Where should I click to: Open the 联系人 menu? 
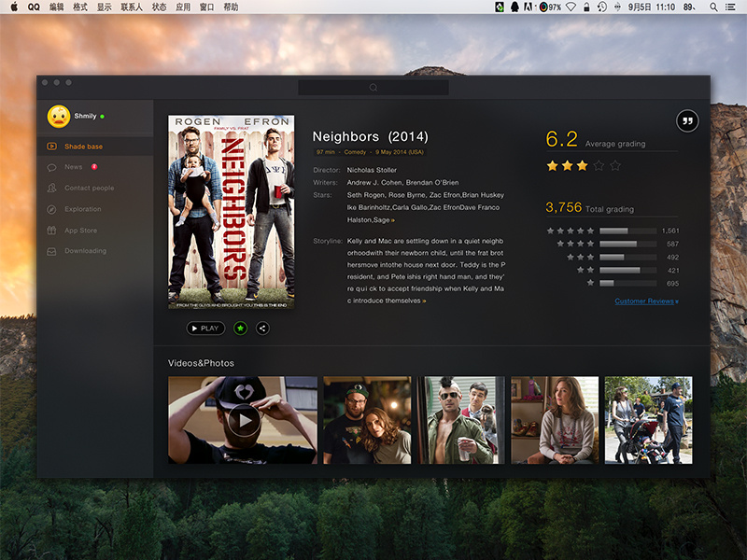click(132, 7)
